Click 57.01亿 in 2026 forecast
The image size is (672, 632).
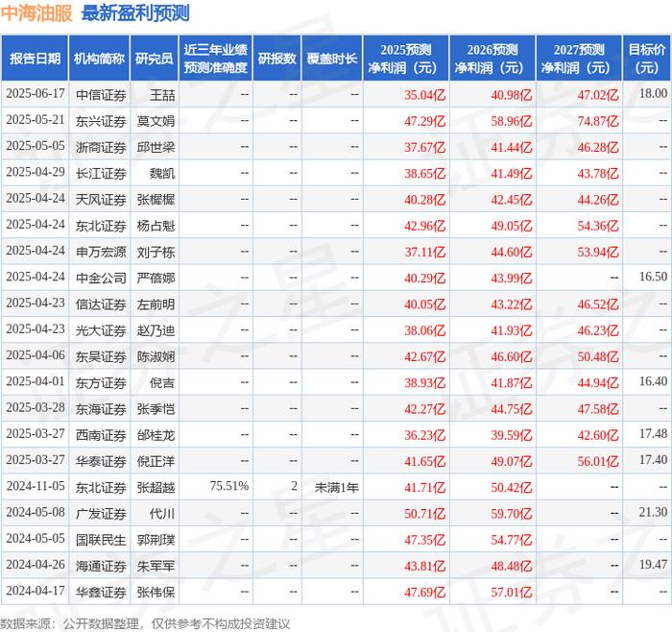pos(512,592)
